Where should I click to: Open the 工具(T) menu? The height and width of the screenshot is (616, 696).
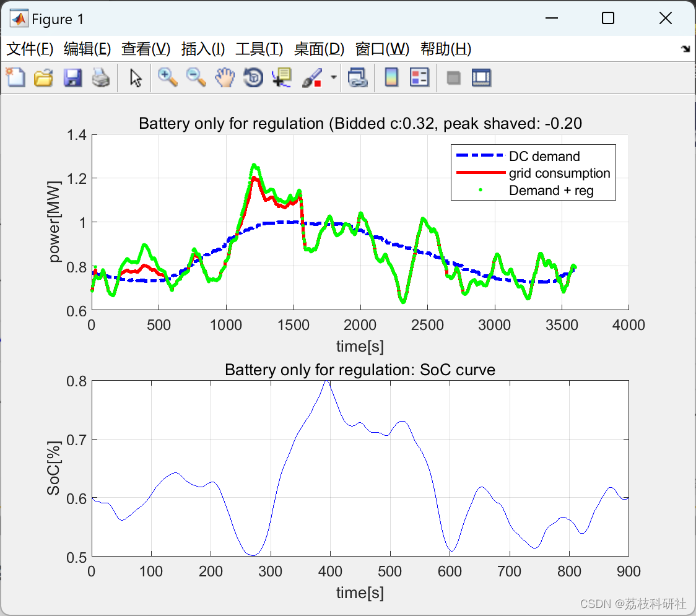tap(259, 49)
